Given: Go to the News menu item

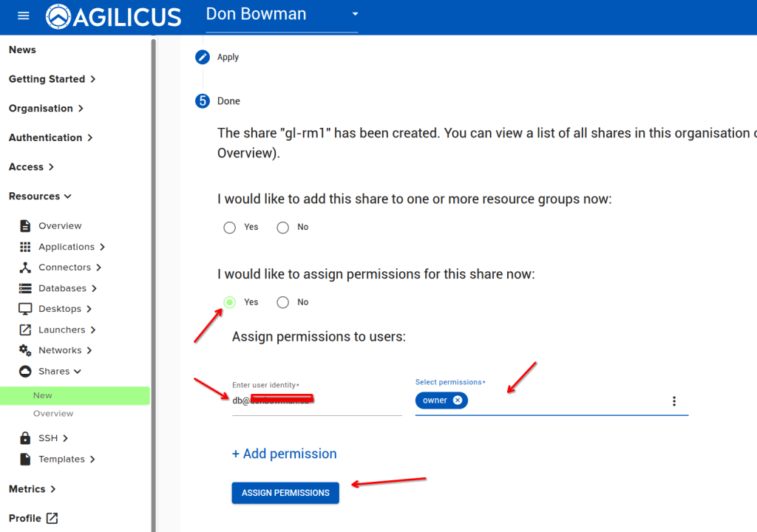Looking at the screenshot, I should click(22, 50).
